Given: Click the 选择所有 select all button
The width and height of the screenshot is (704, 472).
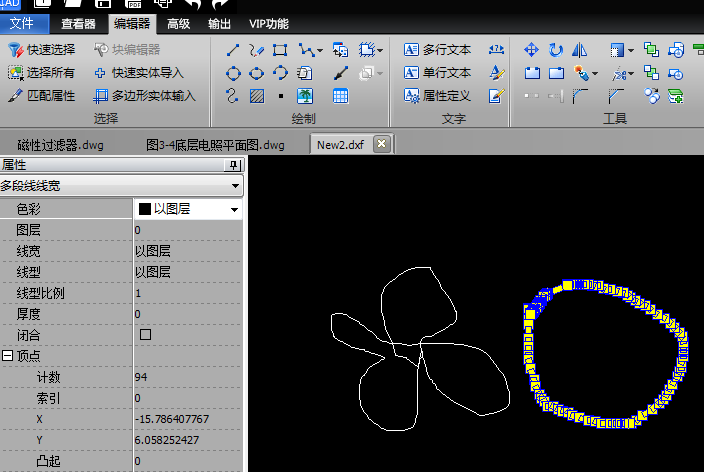Looking at the screenshot, I should [41, 73].
